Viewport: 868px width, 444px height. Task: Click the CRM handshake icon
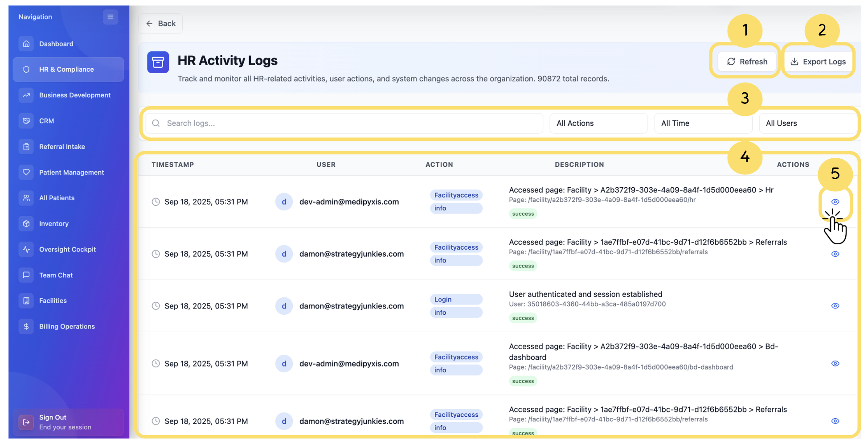click(26, 121)
